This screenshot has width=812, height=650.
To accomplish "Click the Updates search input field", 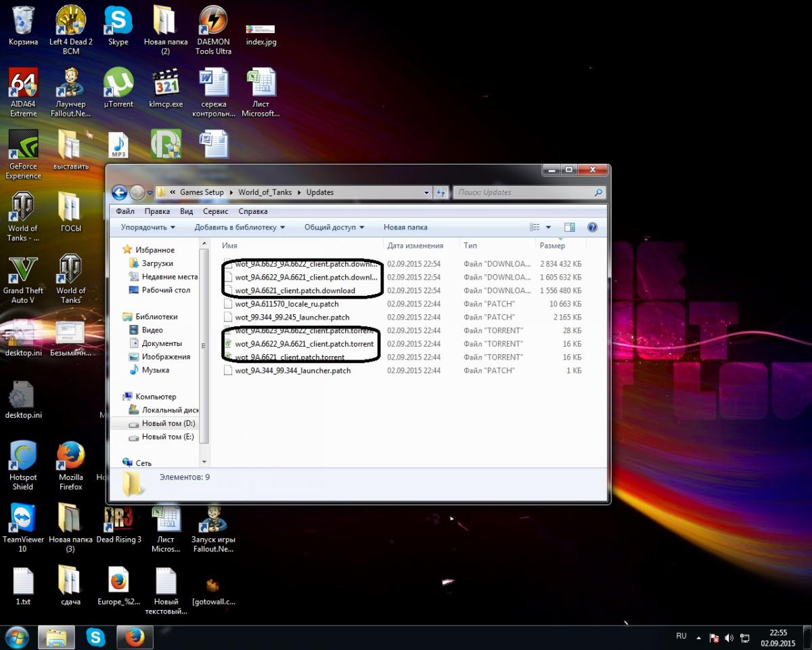I will (521, 192).
